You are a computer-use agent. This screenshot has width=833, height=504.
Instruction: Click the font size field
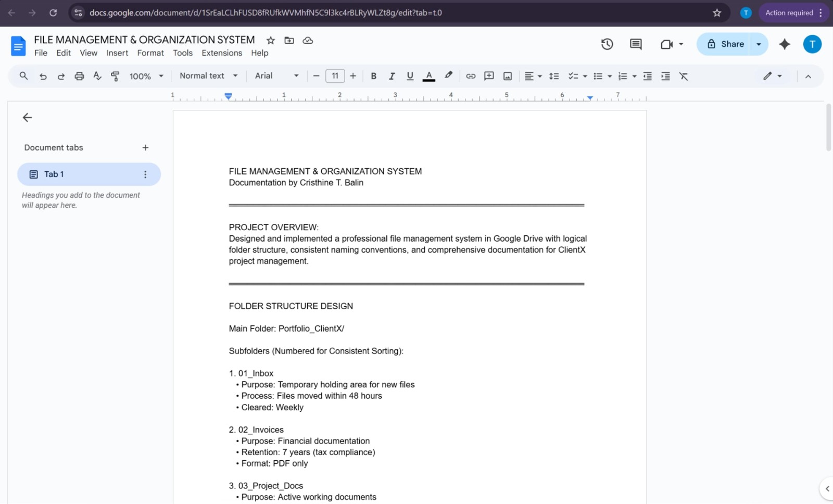point(335,76)
